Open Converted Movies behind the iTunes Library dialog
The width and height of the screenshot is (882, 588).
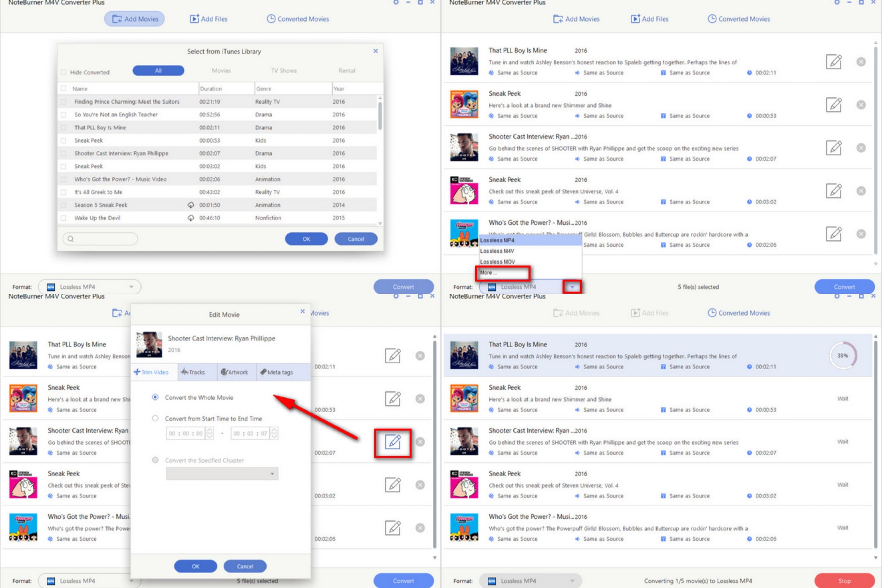298,19
